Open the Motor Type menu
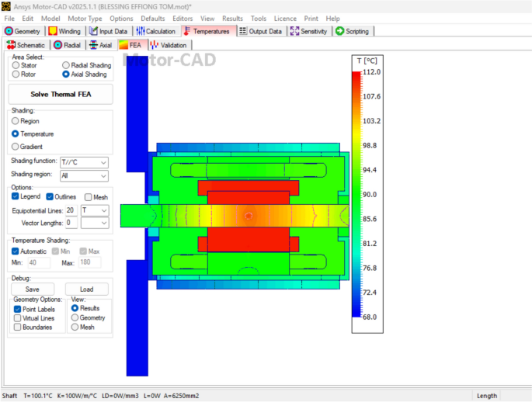This screenshot has width=532, height=402. [x=85, y=18]
